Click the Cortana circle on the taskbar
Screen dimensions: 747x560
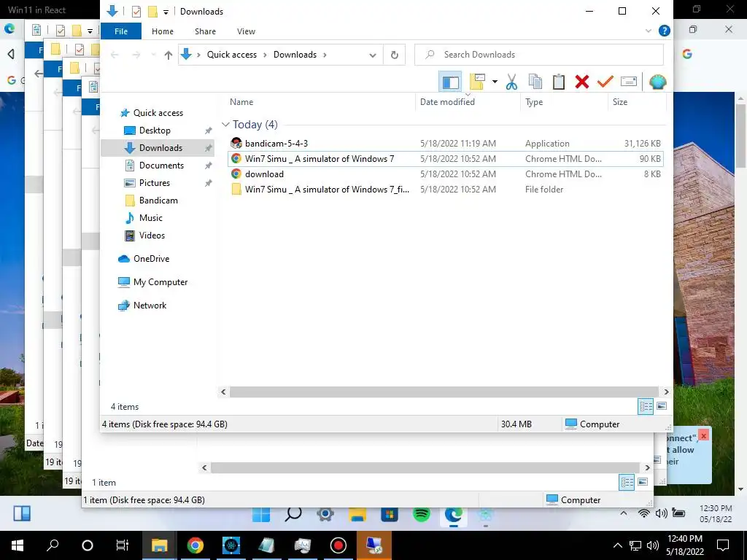88,545
